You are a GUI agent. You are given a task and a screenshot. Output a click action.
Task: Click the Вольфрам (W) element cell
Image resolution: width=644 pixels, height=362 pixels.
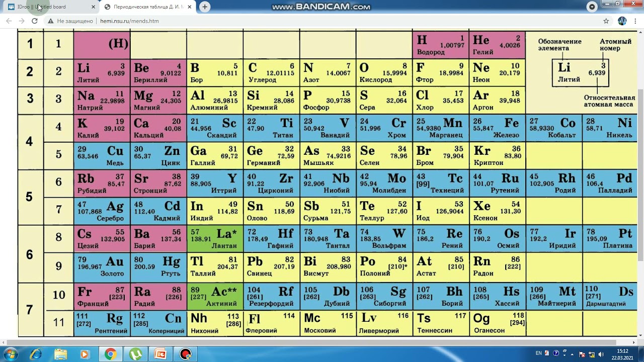[384, 239]
